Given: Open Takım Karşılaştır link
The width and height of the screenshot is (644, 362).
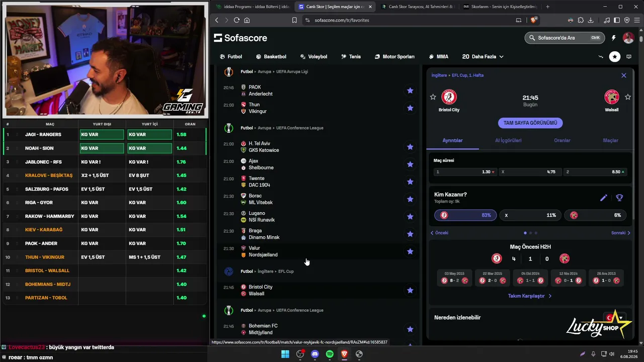Looking at the screenshot, I should tap(530, 296).
